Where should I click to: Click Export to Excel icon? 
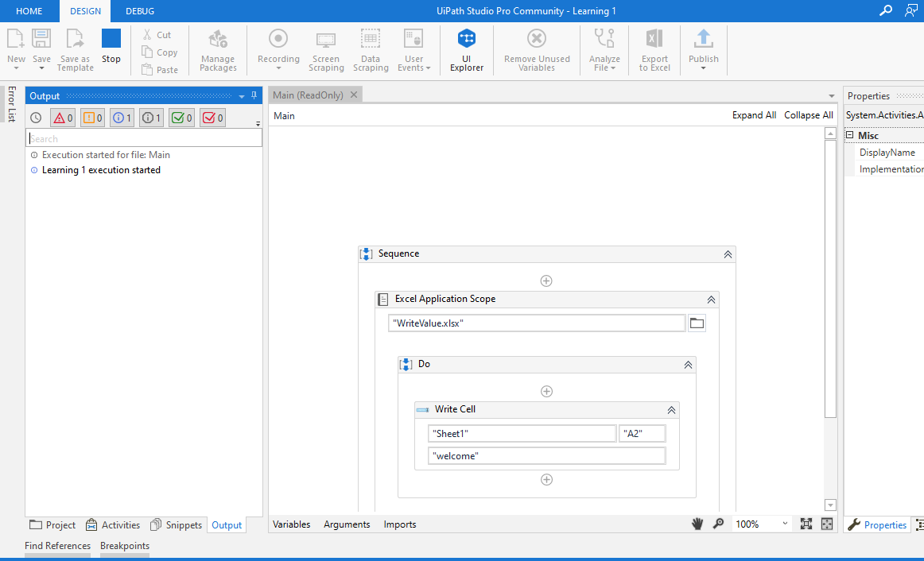point(654,39)
